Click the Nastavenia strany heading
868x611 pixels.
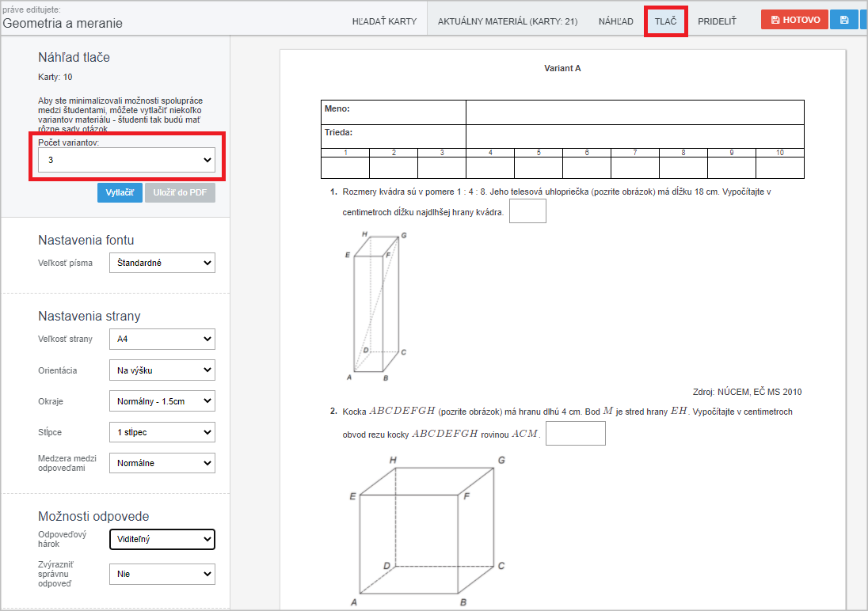[x=89, y=316]
